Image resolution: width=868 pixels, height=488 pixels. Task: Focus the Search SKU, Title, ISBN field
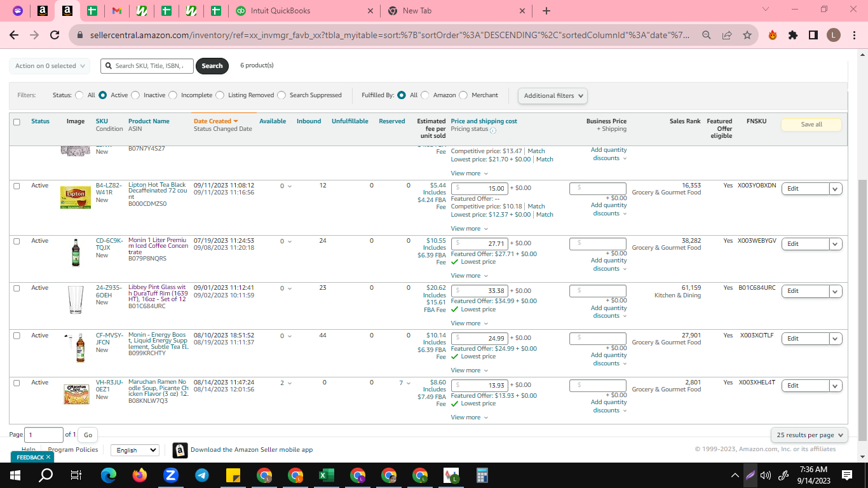tap(147, 66)
